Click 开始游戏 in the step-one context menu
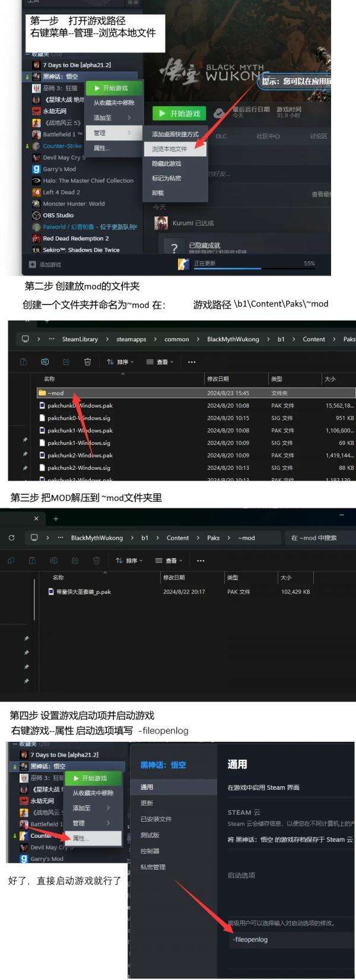Image resolution: width=356 pixels, height=980 pixels. [x=115, y=88]
